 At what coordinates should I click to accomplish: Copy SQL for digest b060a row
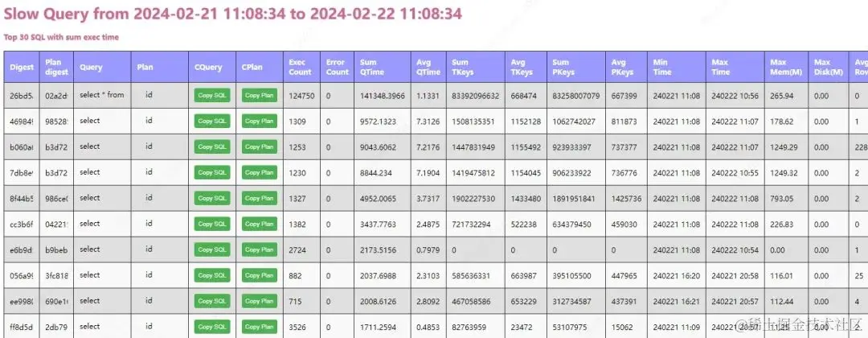(x=212, y=147)
